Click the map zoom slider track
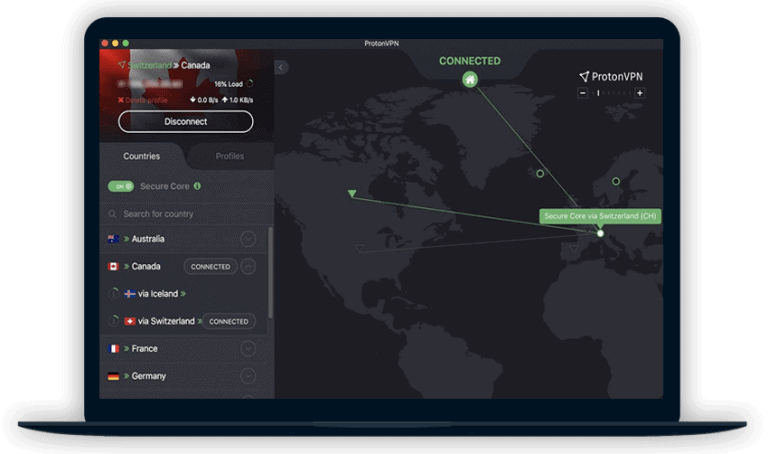This screenshot has width=768, height=454. coord(611,93)
